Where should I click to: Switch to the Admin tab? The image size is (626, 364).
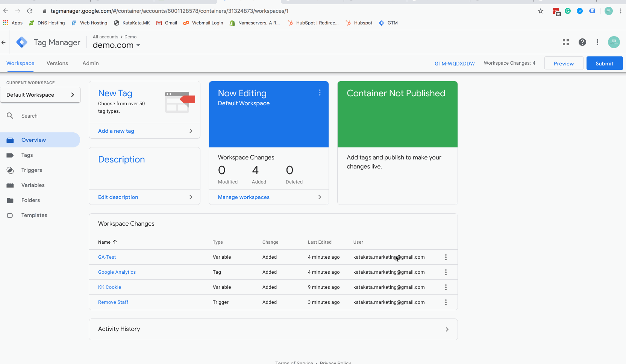click(x=91, y=63)
